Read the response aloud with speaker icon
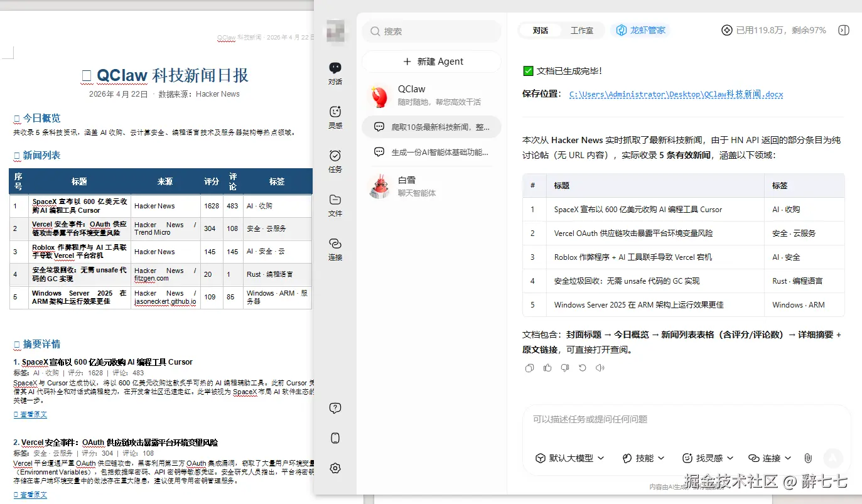The height and width of the screenshot is (504, 862). [600, 368]
